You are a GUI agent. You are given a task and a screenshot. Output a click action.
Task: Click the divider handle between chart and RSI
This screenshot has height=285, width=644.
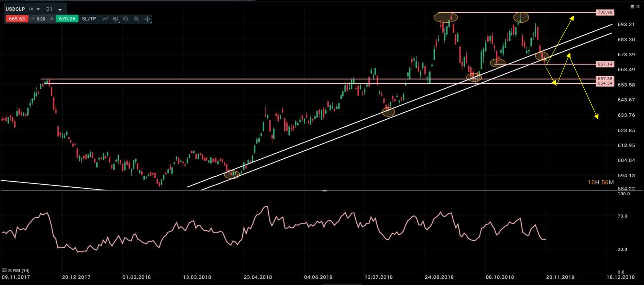(x=325, y=191)
